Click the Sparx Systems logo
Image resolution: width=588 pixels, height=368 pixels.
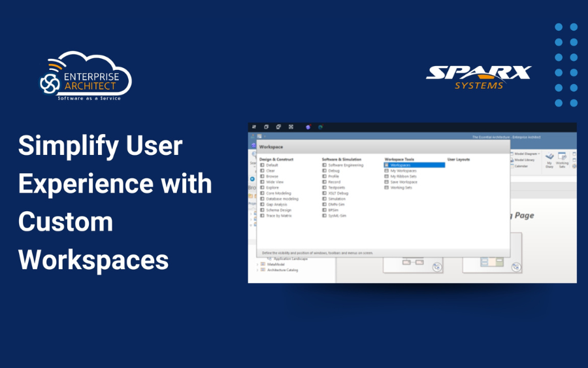478,76
